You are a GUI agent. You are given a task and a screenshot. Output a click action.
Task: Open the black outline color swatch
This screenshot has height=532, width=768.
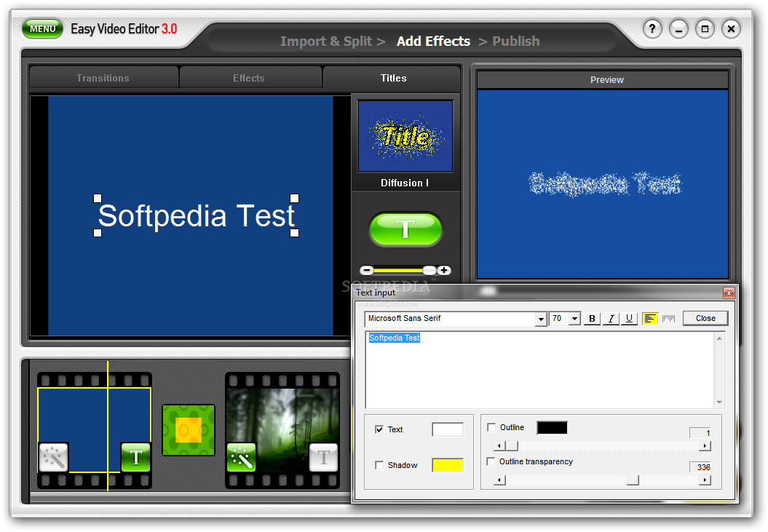point(553,428)
